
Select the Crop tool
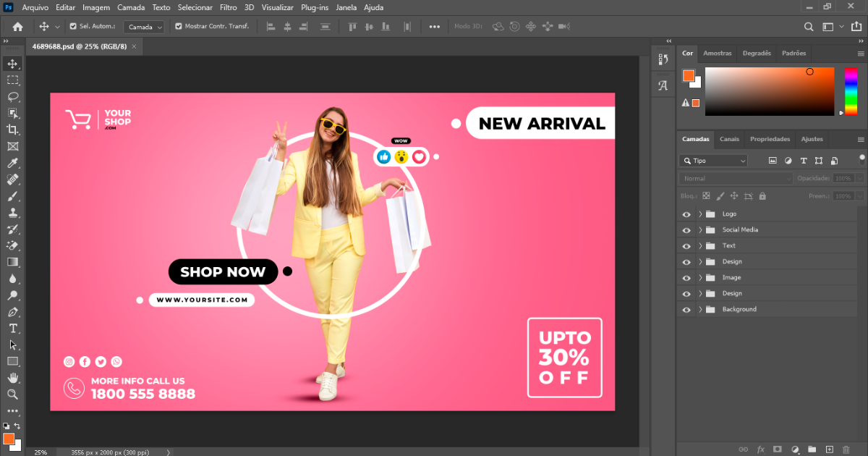click(x=12, y=130)
